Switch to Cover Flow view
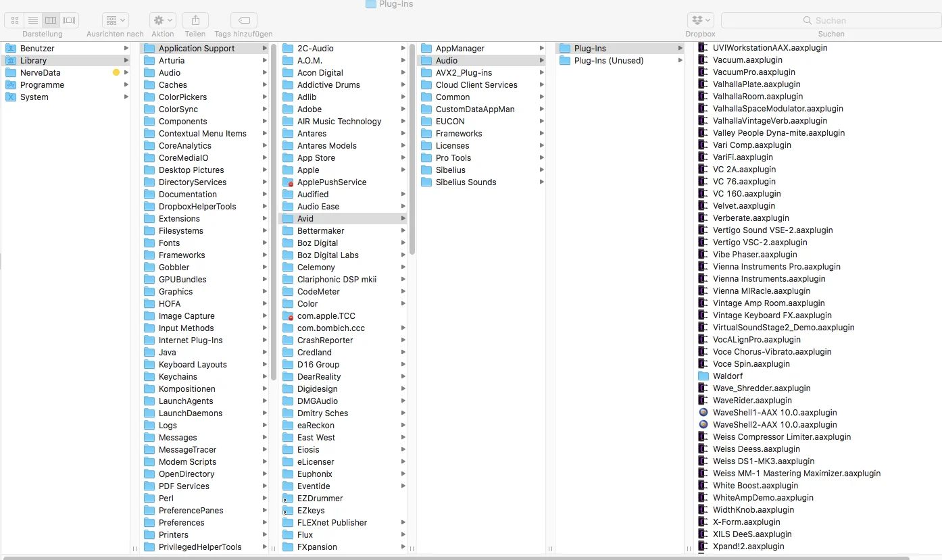 pos(69,20)
